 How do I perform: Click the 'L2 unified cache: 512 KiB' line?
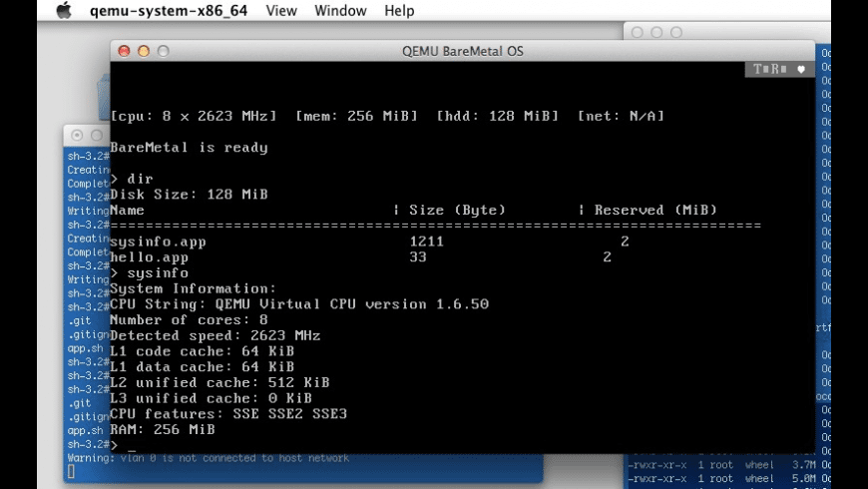[219, 382]
